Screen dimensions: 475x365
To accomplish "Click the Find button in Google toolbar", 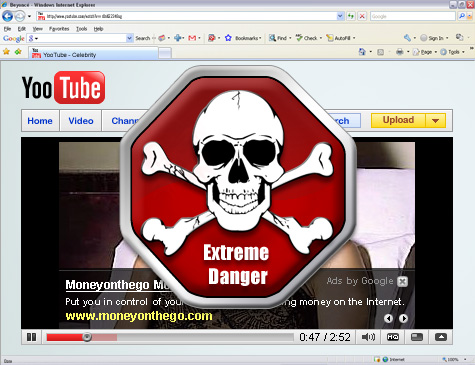I will [280, 38].
